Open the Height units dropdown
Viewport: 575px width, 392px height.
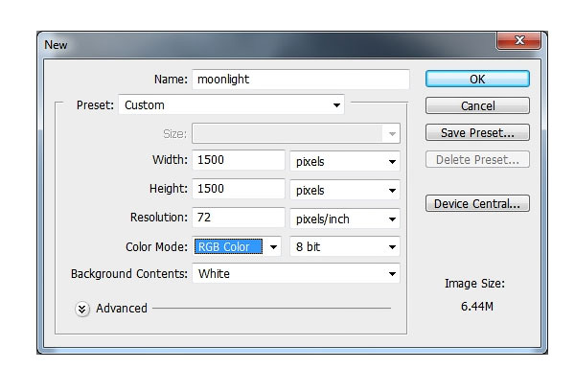tap(345, 190)
